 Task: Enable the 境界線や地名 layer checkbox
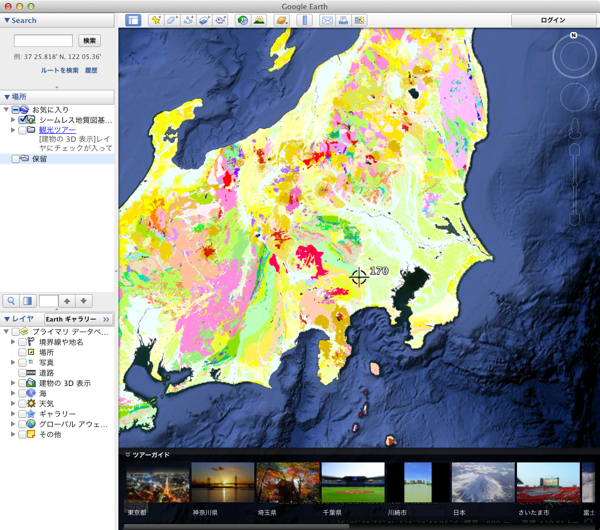click(23, 342)
